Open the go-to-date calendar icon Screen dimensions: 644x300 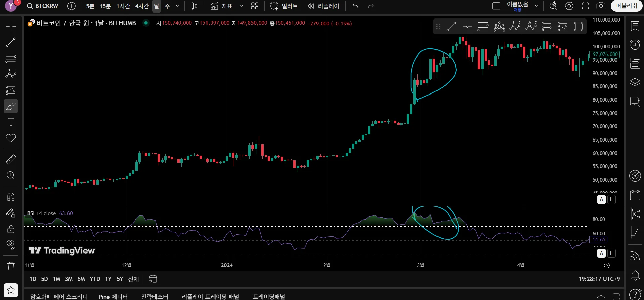(x=153, y=279)
